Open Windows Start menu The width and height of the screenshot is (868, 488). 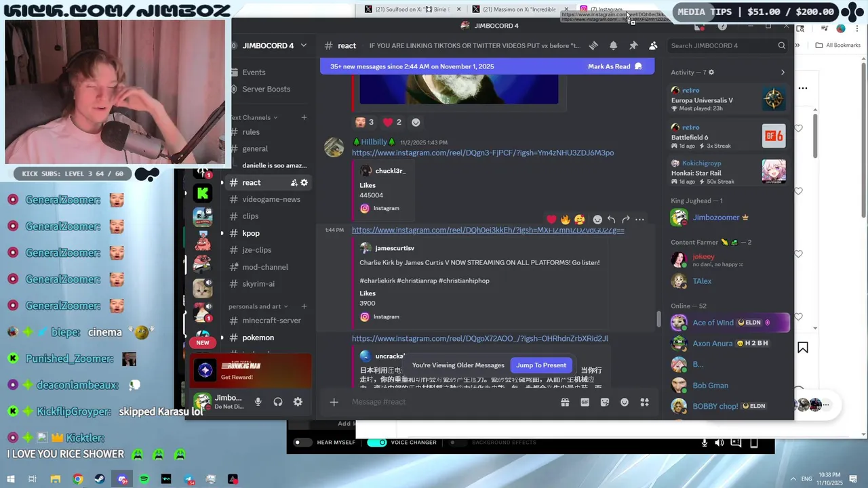(x=10, y=479)
